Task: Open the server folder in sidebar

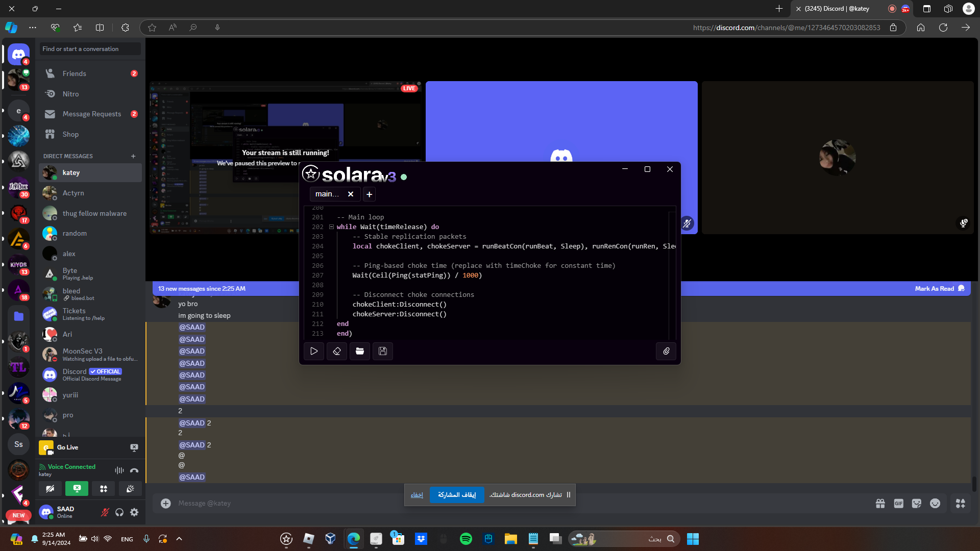Action: (x=19, y=316)
